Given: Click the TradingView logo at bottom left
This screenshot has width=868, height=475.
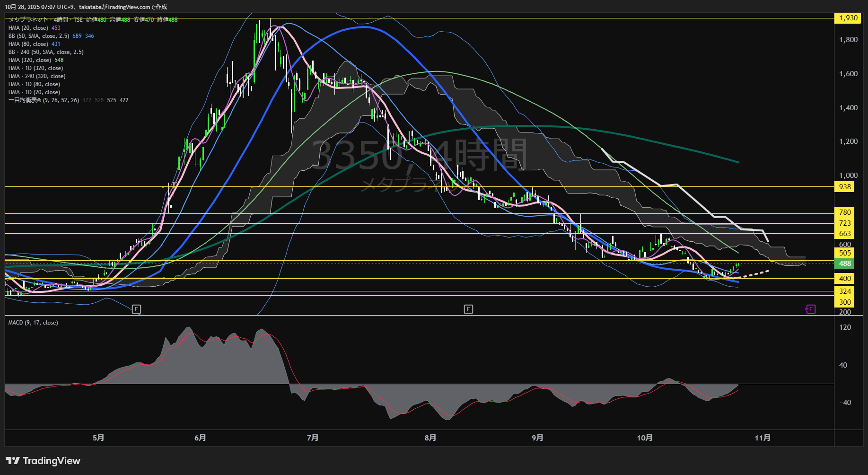Looking at the screenshot, I should (x=43, y=461).
